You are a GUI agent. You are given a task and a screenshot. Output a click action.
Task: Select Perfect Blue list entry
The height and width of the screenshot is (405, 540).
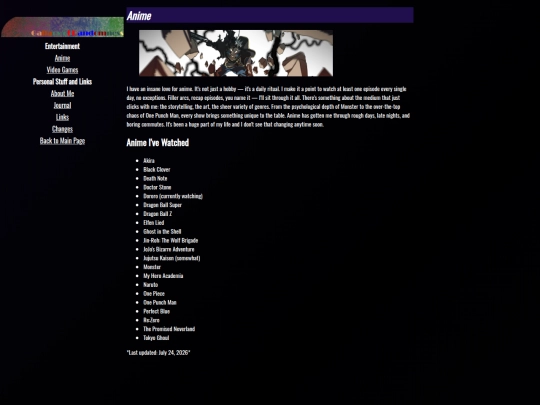[156, 311]
